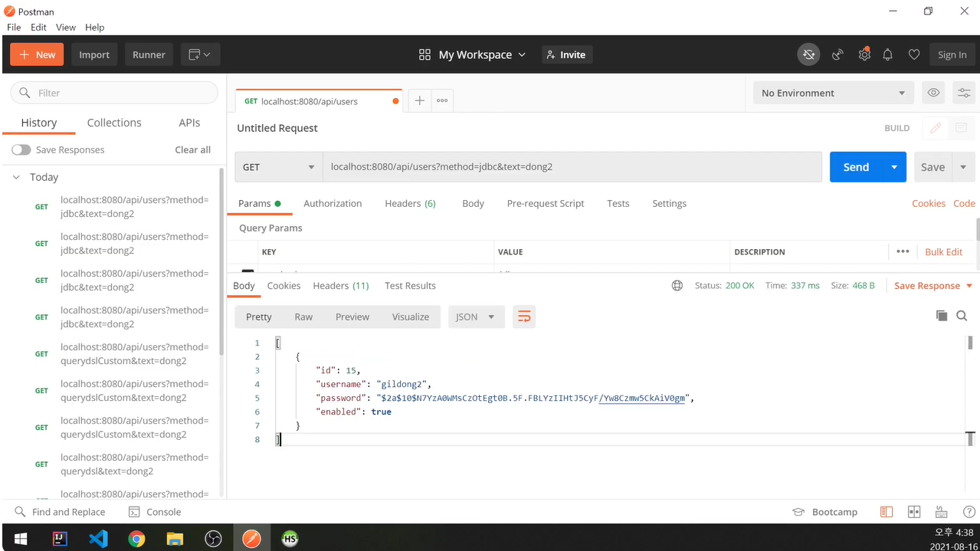This screenshot has width=980, height=551.
Task: Open the Send button dropdown arrow
Action: (893, 167)
